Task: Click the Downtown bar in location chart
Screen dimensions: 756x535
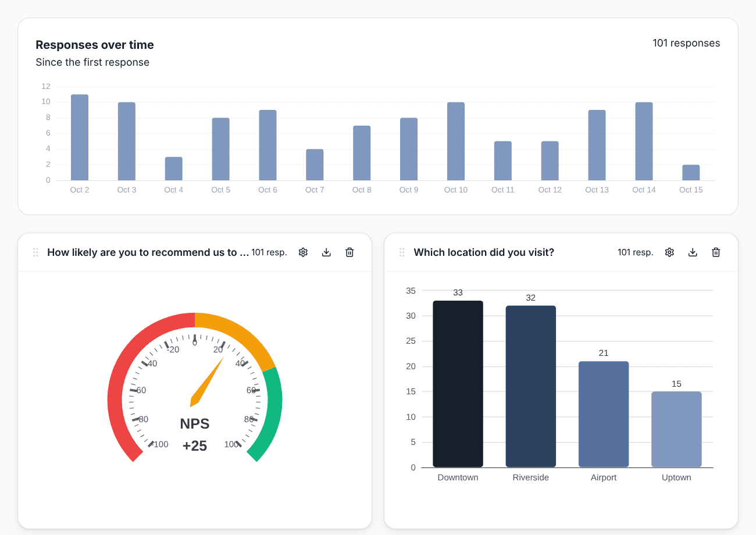Action: tap(458, 384)
